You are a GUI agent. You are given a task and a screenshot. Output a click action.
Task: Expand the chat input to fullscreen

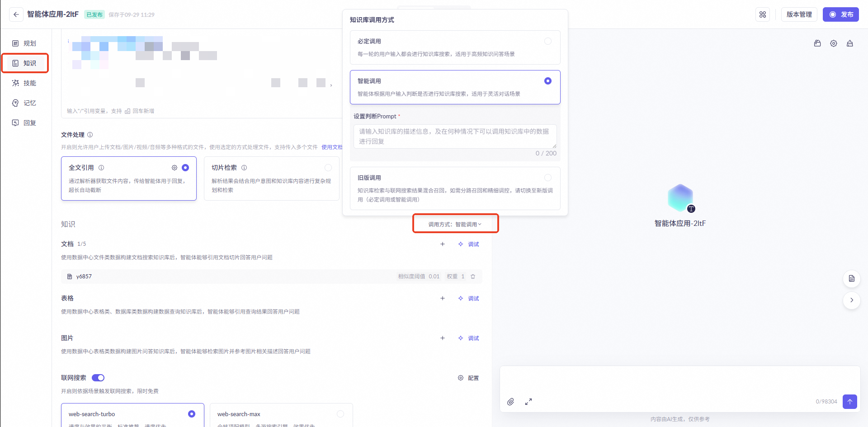528,402
